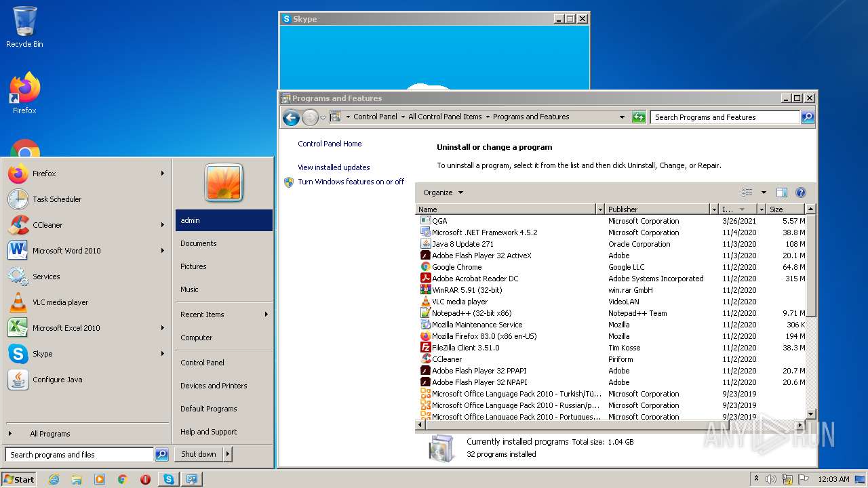This screenshot has width=868, height=488.
Task: Focus the Search Programs and Features field
Action: click(725, 117)
